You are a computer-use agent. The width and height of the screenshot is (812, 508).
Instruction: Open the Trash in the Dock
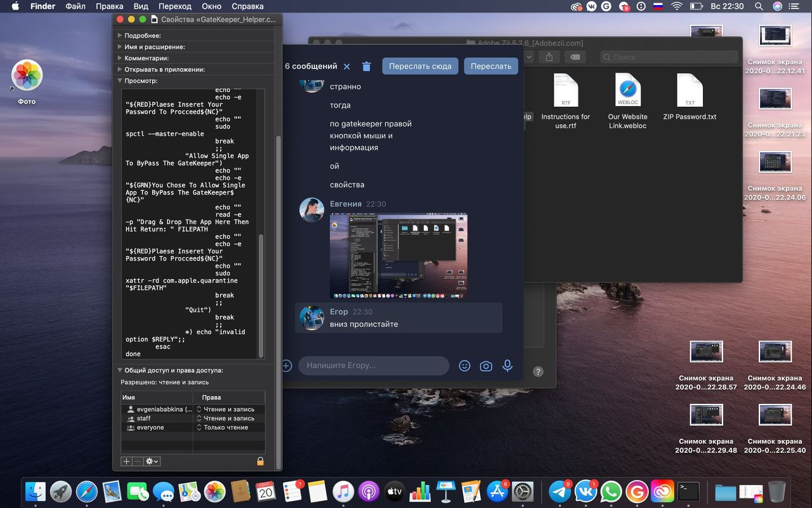(776, 491)
